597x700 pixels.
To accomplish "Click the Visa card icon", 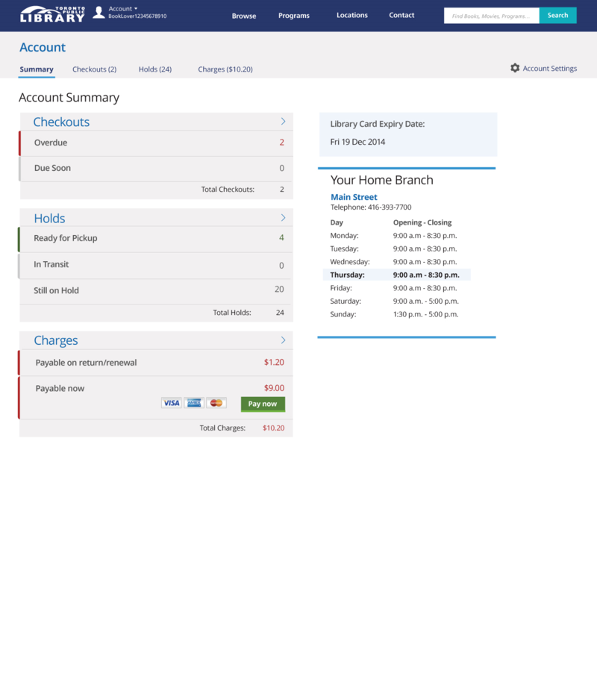I will [x=171, y=403].
